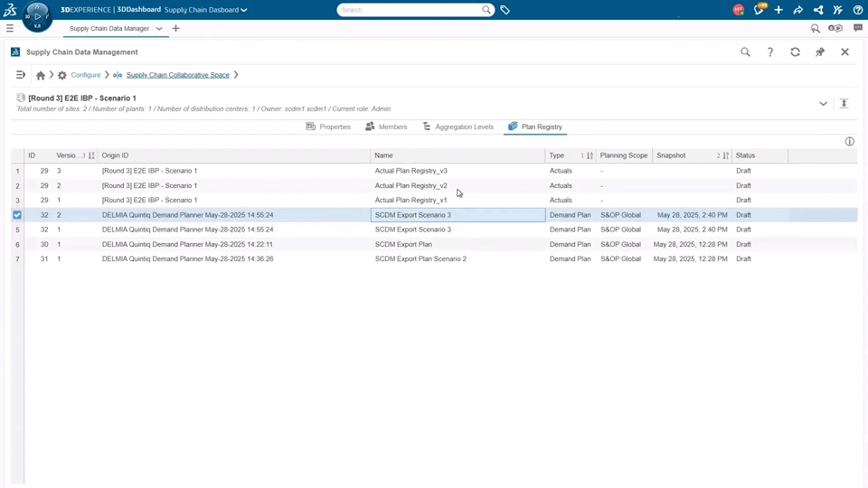Close the Supply Chain Data Management widget
This screenshot has height=488, width=868.
pos(844,52)
